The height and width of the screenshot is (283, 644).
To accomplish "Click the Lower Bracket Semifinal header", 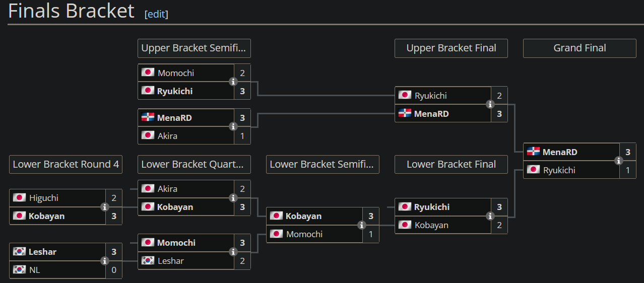I will coord(323,164).
